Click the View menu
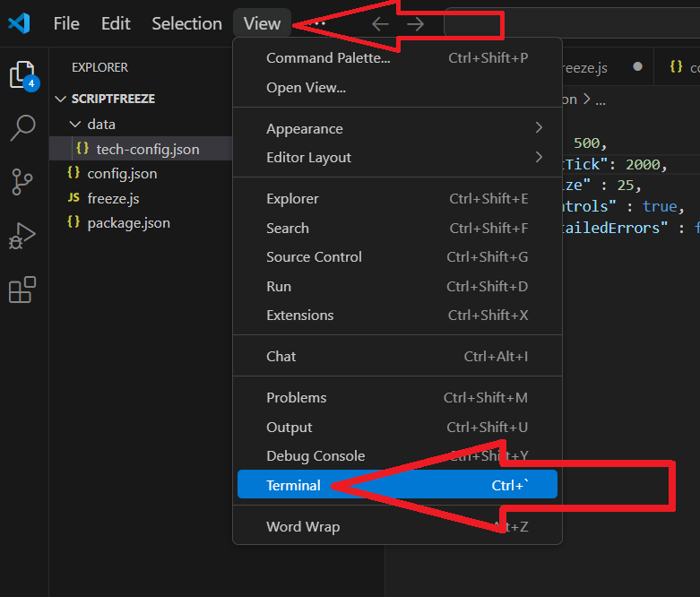 262,23
